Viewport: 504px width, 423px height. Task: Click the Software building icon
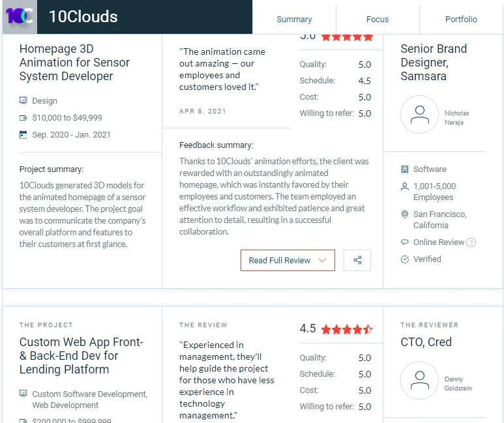[405, 169]
